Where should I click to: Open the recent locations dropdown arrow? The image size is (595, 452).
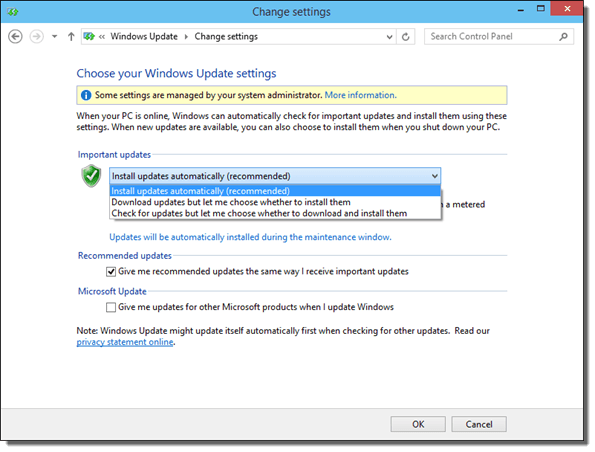[x=55, y=37]
